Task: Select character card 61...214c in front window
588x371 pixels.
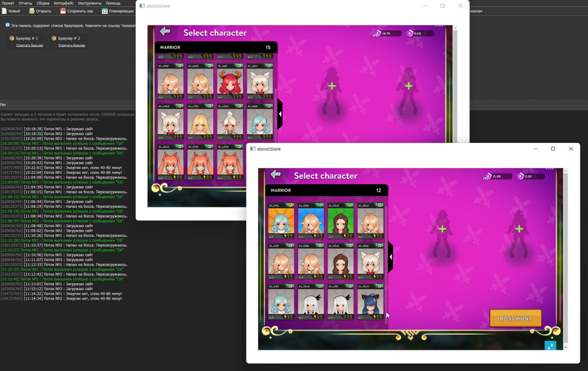Action: 281,221
